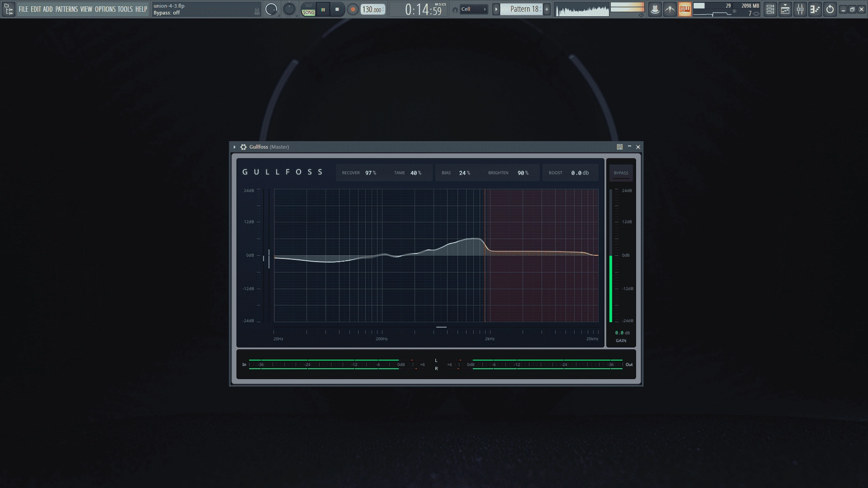Open Gullfoss wrapper settings gear
This screenshot has width=868, height=488.
point(243,147)
